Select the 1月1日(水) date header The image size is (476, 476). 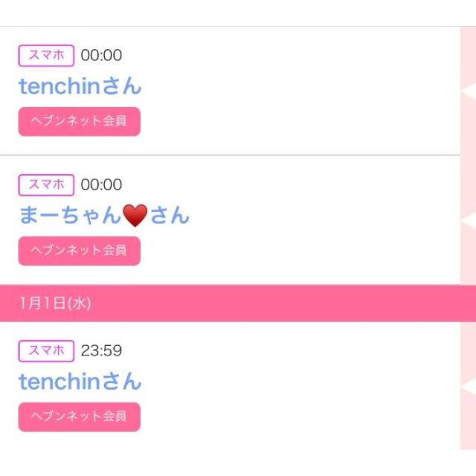[56, 303]
